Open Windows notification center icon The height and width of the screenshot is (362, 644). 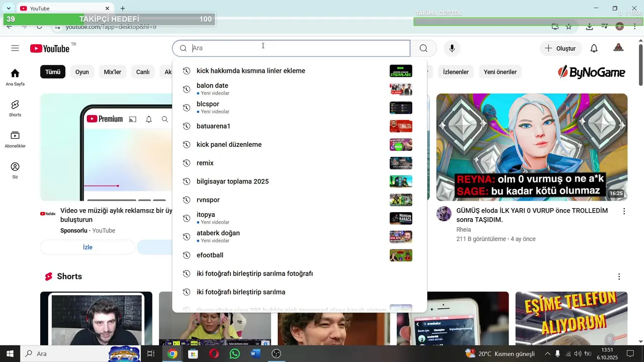click(x=630, y=354)
